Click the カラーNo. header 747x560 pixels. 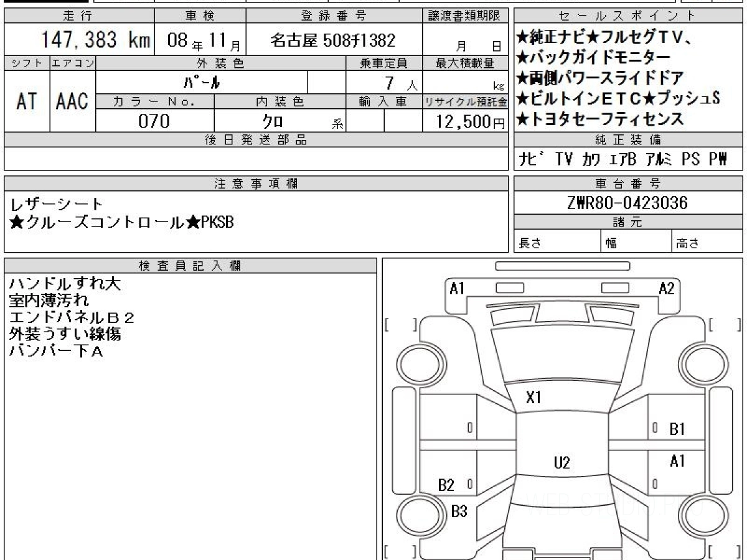(155, 101)
